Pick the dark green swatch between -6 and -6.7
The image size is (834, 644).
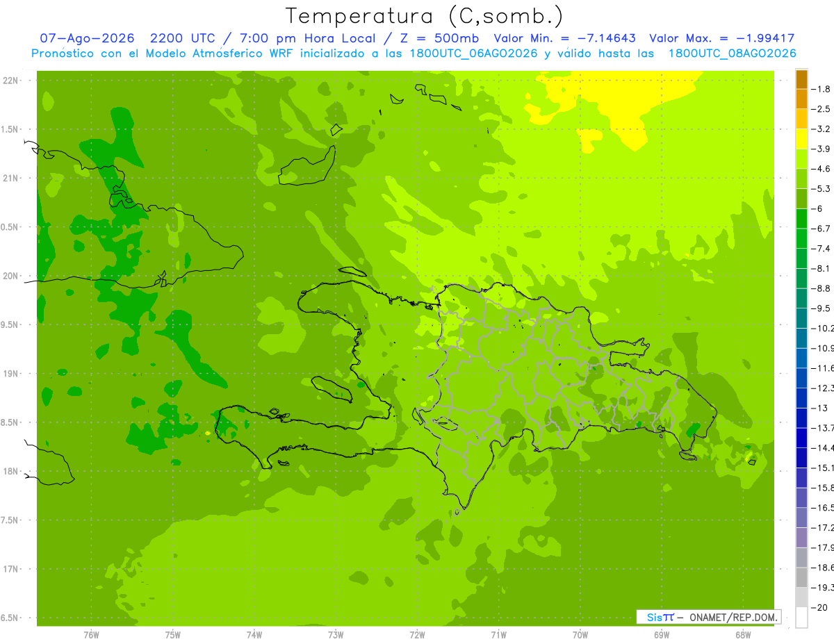pos(801,219)
